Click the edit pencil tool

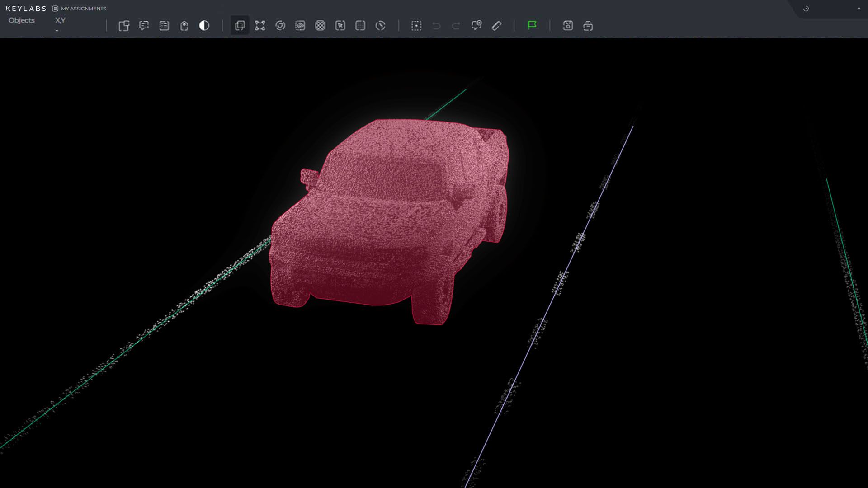[x=496, y=26]
